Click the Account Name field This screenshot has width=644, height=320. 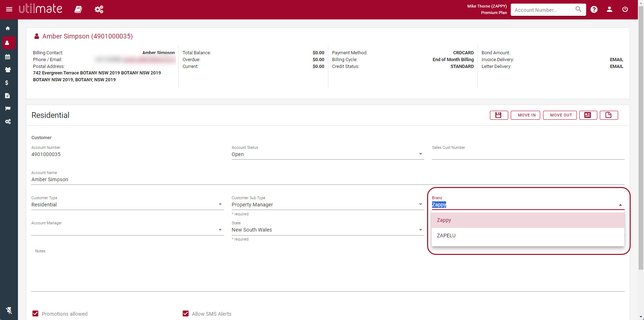tap(328, 179)
